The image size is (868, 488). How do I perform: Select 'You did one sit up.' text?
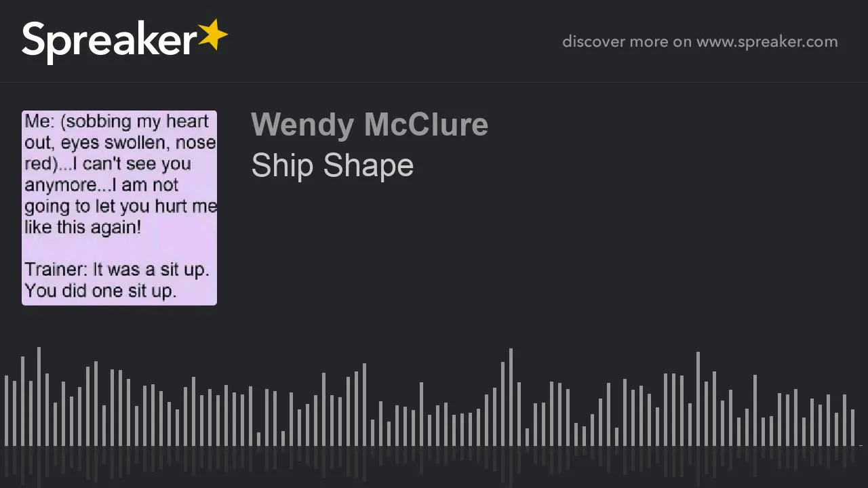tap(100, 291)
